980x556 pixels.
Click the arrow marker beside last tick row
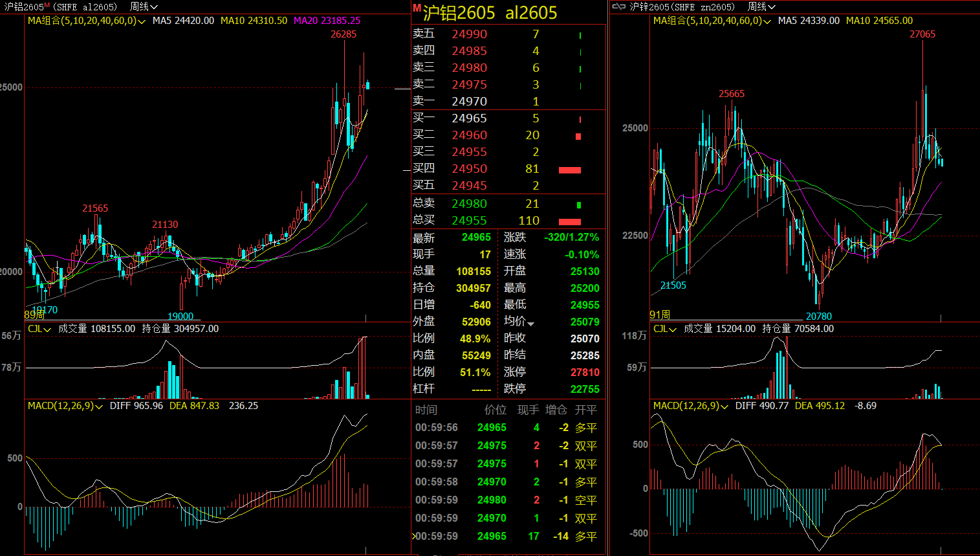pos(413,536)
